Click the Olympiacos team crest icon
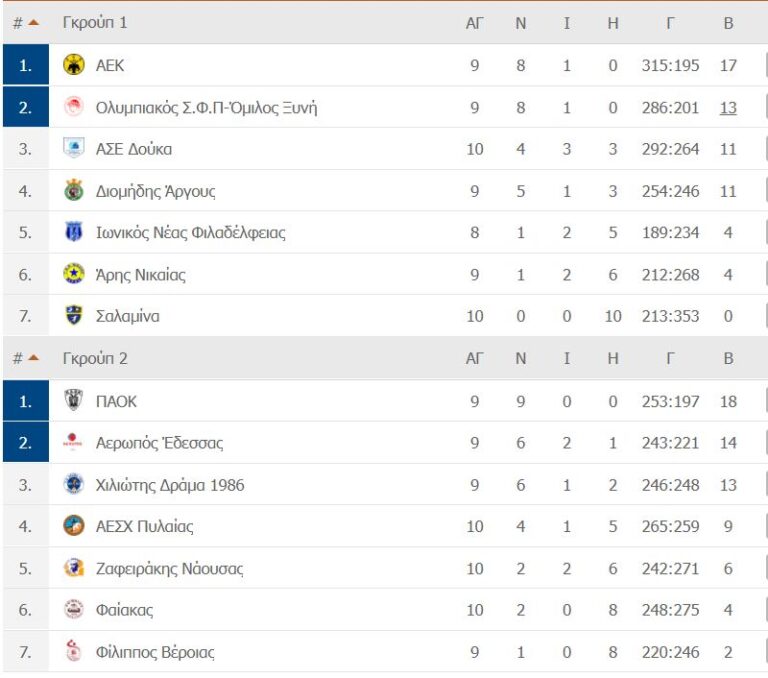This screenshot has height=678, width=768. [x=74, y=107]
